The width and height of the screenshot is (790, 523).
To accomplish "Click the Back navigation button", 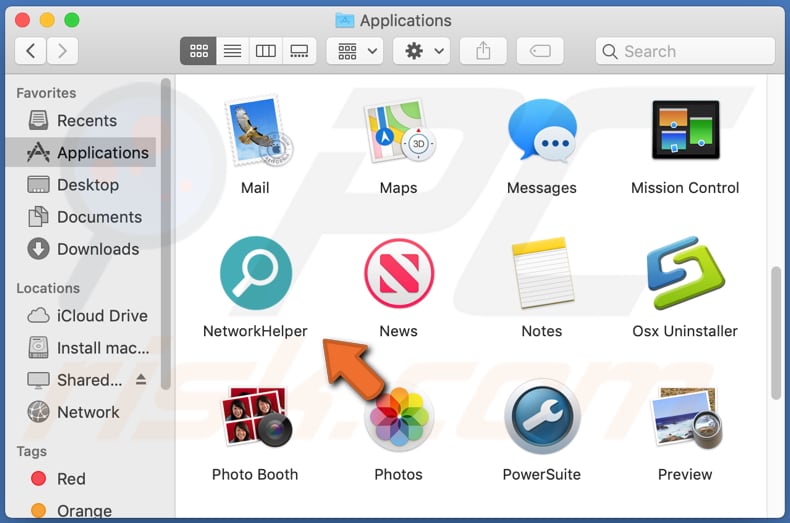I will tap(31, 51).
